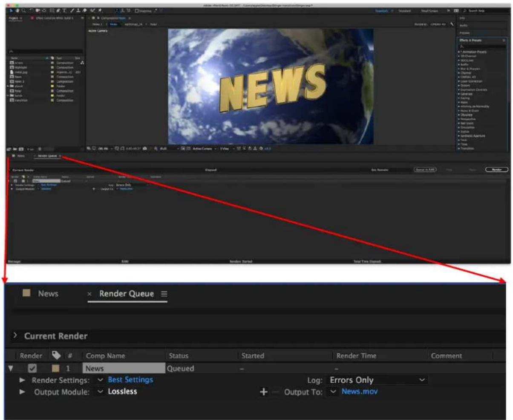Expand Animation Presets in Effects & Presets

(459, 52)
